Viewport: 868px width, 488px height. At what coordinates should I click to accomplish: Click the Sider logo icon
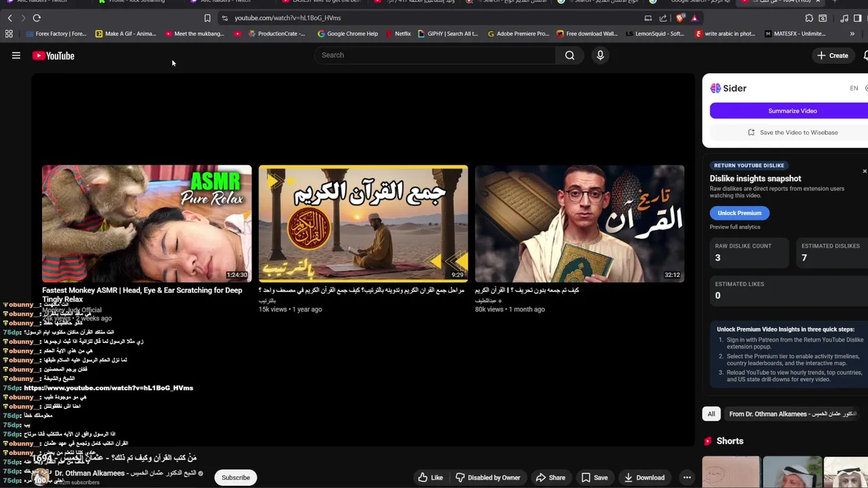point(715,88)
